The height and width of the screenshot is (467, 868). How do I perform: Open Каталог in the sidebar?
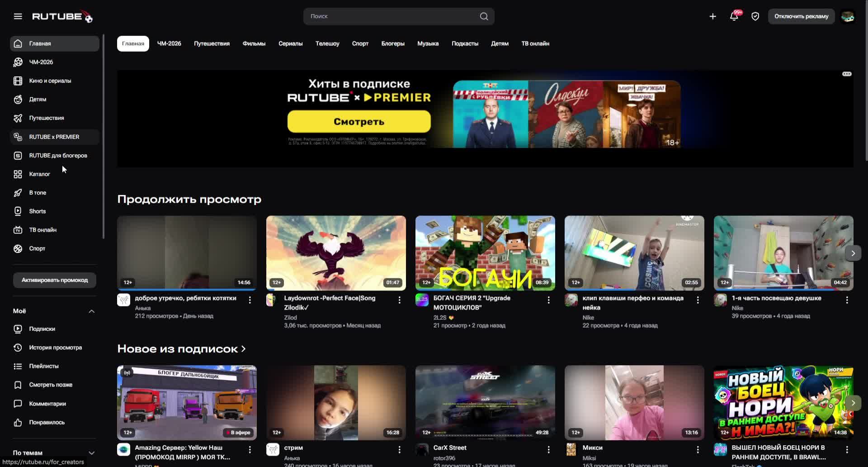coord(55,174)
